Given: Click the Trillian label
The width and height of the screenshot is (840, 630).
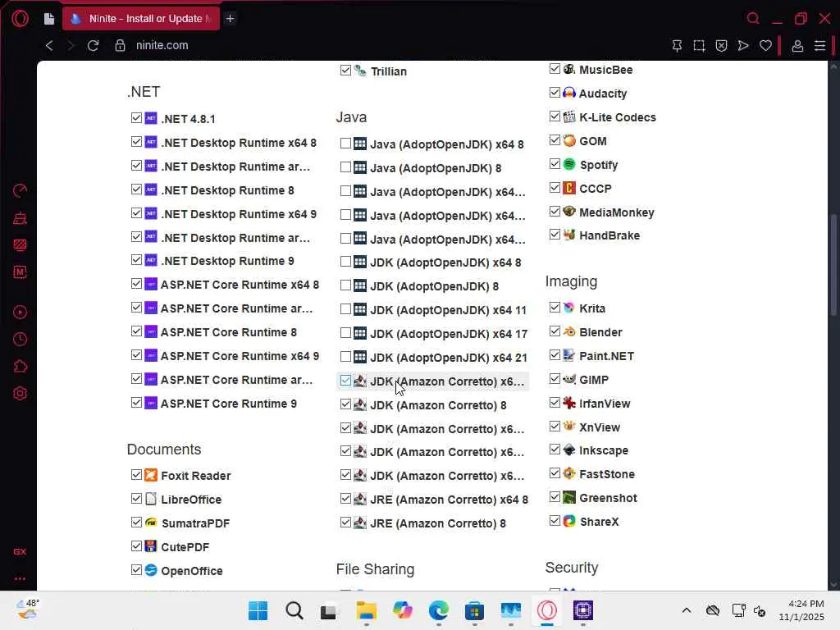Looking at the screenshot, I should [x=388, y=72].
